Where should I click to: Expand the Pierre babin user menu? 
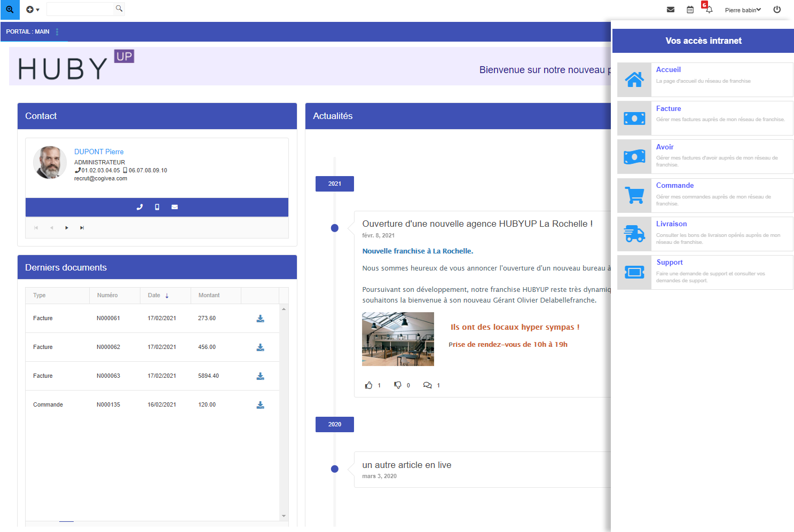743,10
